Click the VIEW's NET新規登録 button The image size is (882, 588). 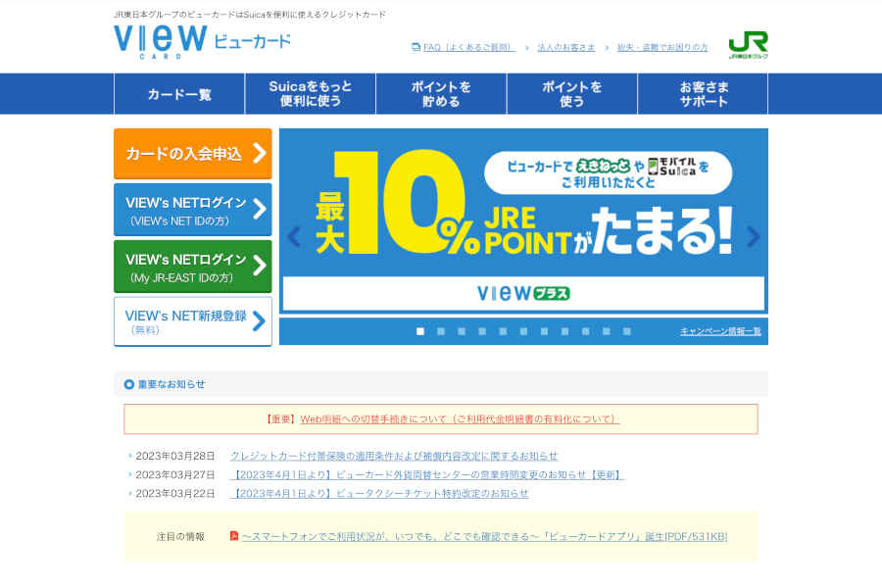pos(193,321)
